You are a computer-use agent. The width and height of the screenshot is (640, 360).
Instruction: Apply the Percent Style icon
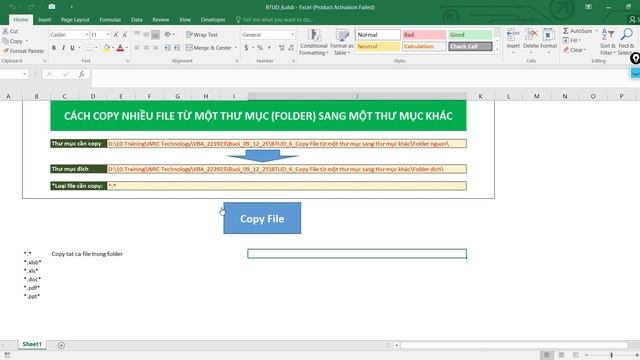point(260,48)
